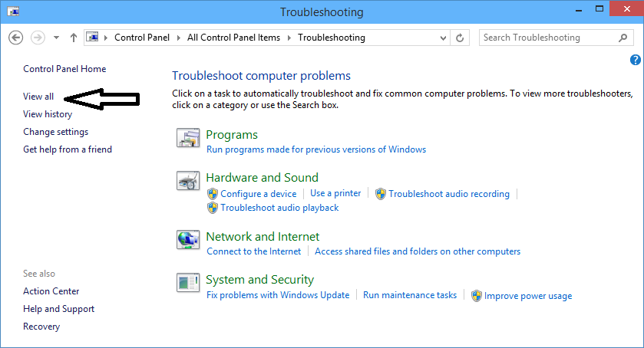Click the search magnifier icon

pyautogui.click(x=623, y=38)
